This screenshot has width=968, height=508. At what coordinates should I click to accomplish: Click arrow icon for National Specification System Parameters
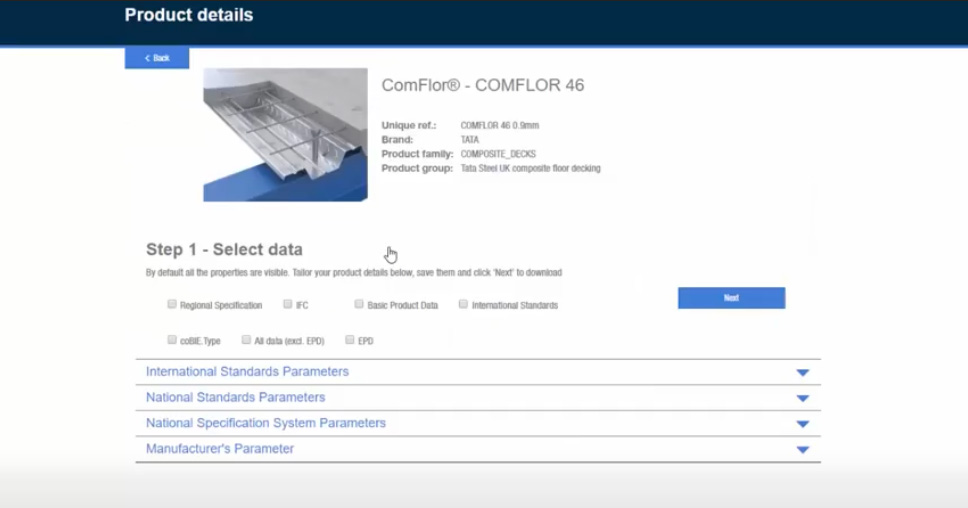802,424
